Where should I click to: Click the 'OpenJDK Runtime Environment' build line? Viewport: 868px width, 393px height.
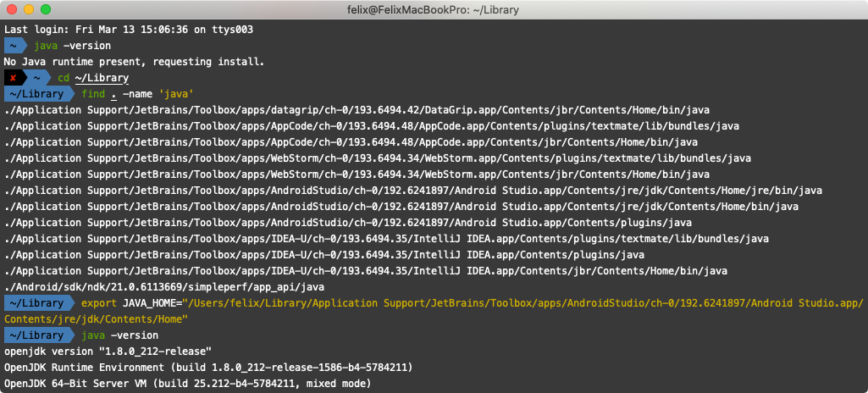click(208, 368)
